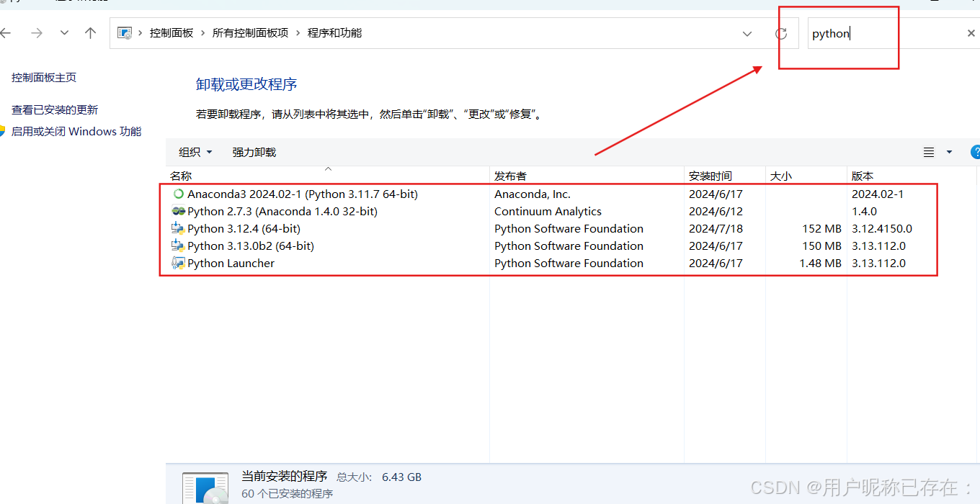The width and height of the screenshot is (980, 504).
Task: Click the 强力卸载 button
Action: (x=254, y=152)
